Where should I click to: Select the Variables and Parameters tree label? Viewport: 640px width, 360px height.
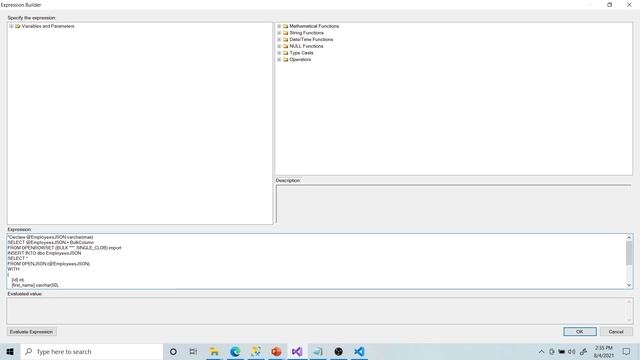(x=48, y=26)
